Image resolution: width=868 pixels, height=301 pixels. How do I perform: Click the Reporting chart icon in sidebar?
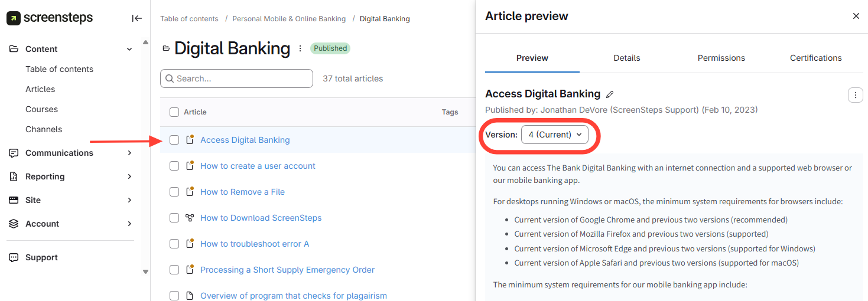point(14,176)
